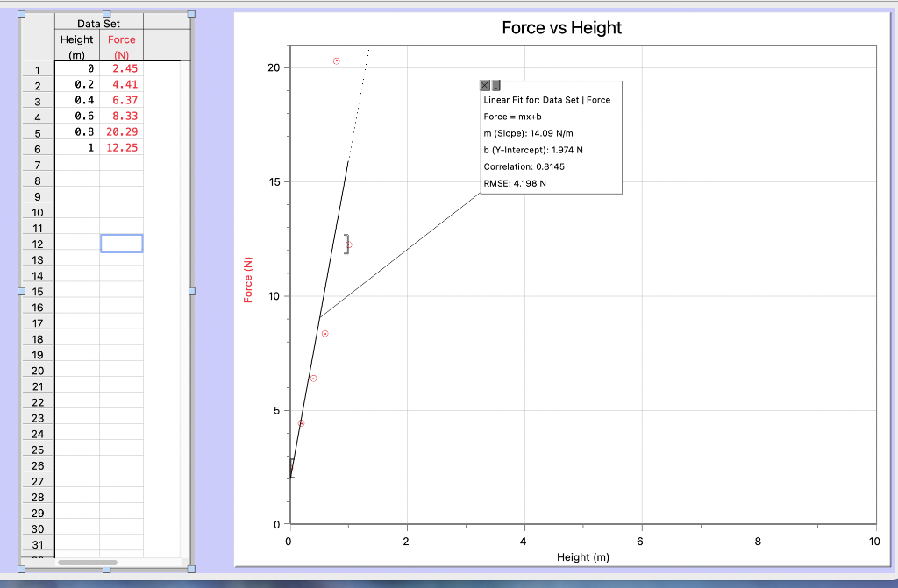Click the Force value 20.29 cell
898x588 pixels.
(122, 131)
